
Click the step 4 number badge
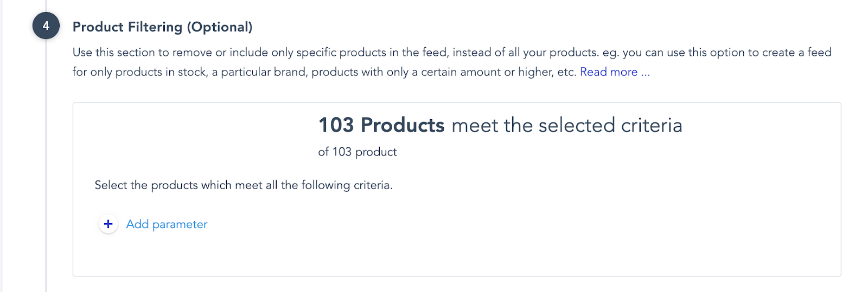point(46,26)
